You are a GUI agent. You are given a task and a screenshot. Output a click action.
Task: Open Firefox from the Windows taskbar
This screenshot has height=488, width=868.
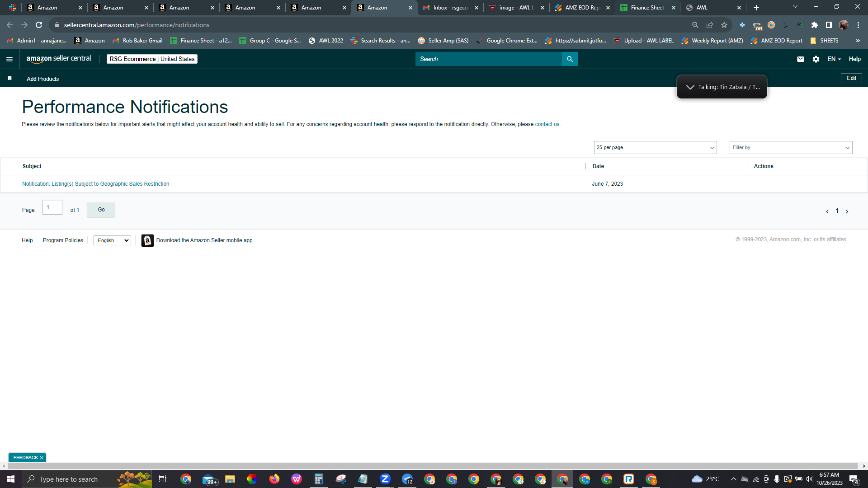click(x=274, y=479)
